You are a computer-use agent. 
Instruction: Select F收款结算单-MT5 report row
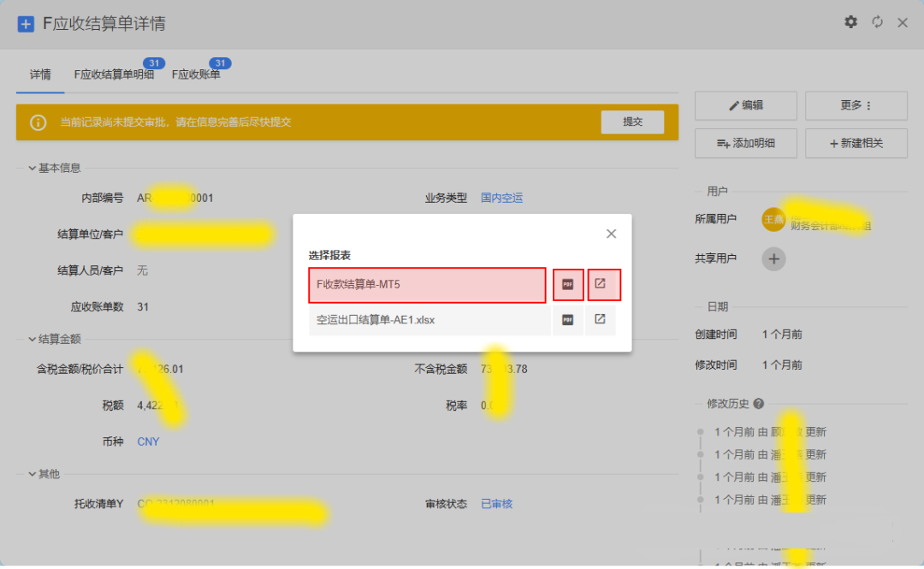(426, 284)
